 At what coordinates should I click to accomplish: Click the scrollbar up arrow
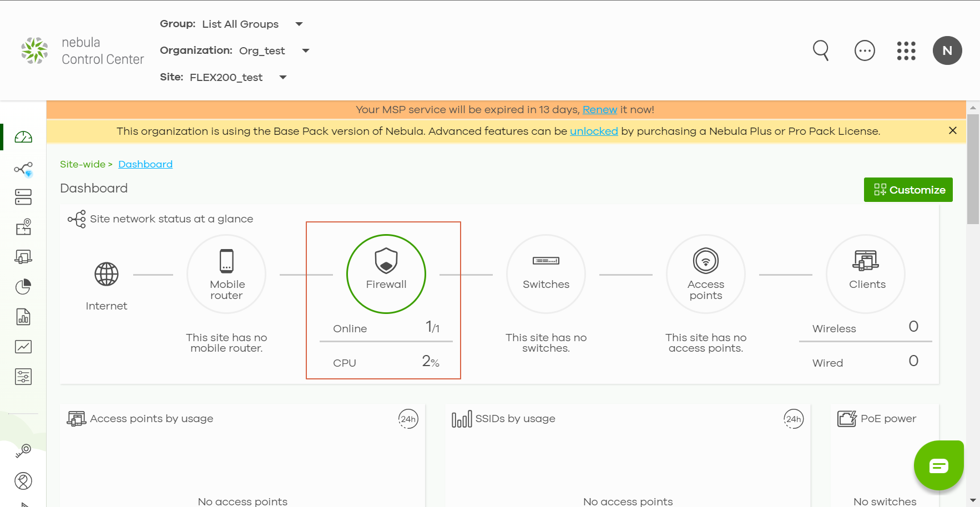point(973,108)
